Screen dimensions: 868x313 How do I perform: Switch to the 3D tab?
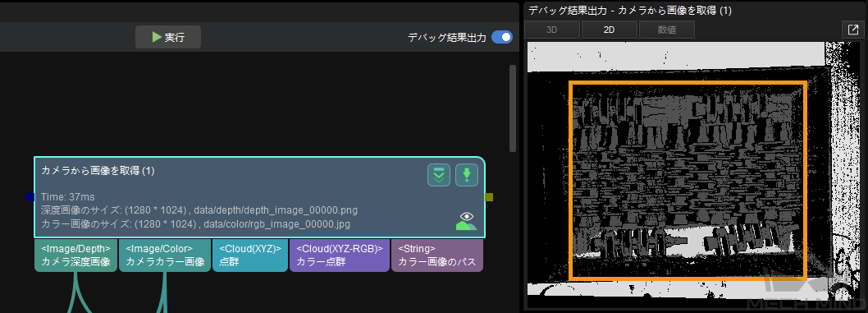click(552, 30)
